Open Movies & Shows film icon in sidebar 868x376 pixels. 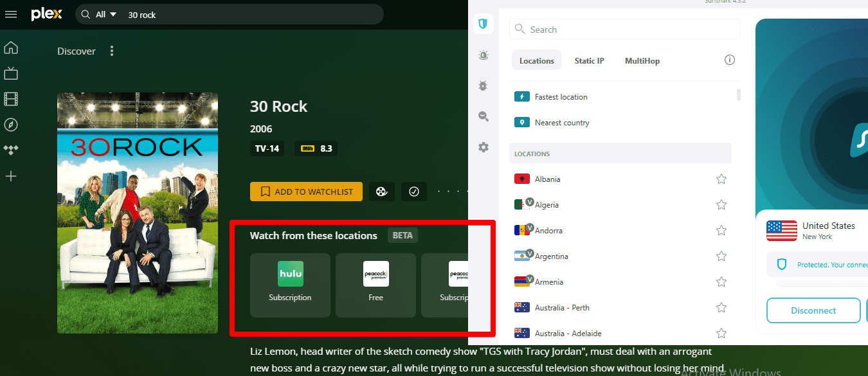coord(11,99)
